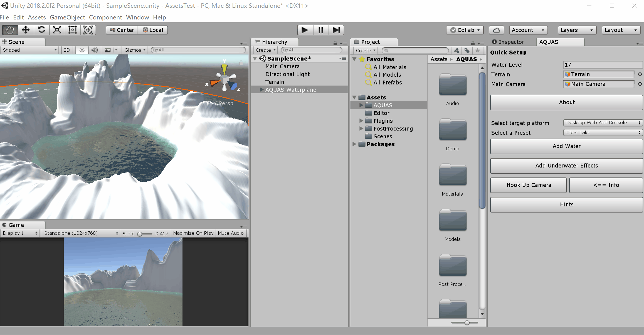Open the Gizmos dropdown
The width and height of the screenshot is (644, 335).
click(x=135, y=50)
